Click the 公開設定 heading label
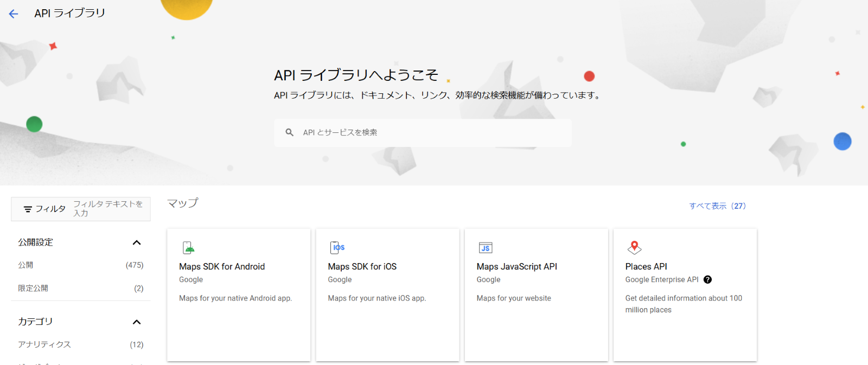Viewport: 868px width, 365px height. tap(35, 242)
